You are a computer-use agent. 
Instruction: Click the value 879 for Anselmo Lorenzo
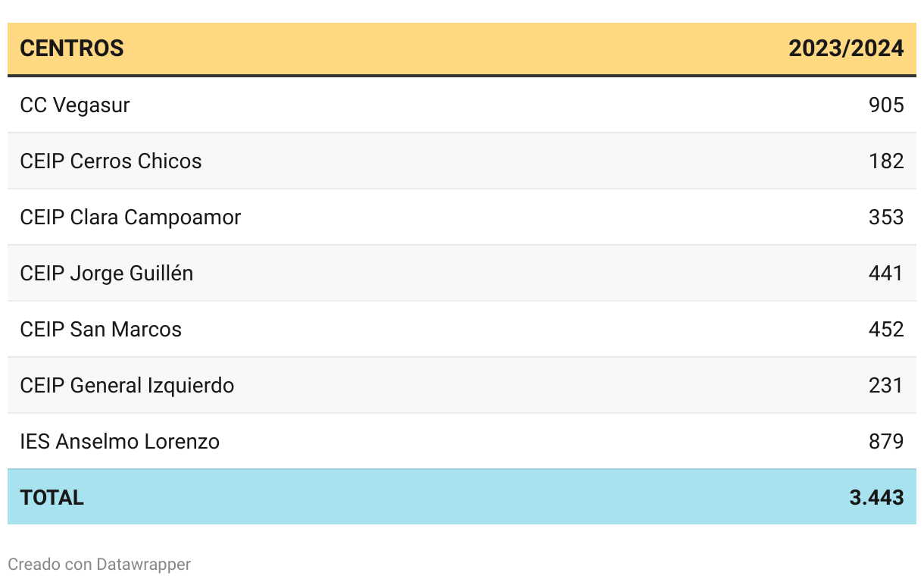pos(886,441)
